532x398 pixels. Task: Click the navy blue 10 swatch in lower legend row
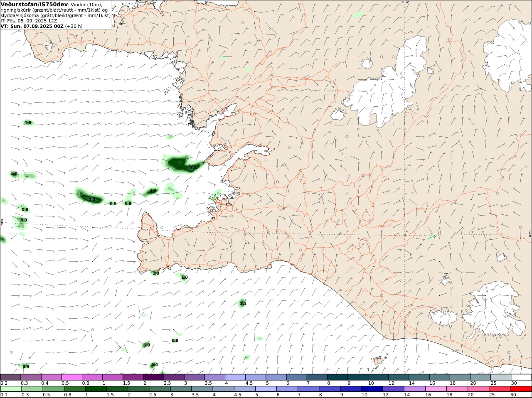tap(372, 389)
